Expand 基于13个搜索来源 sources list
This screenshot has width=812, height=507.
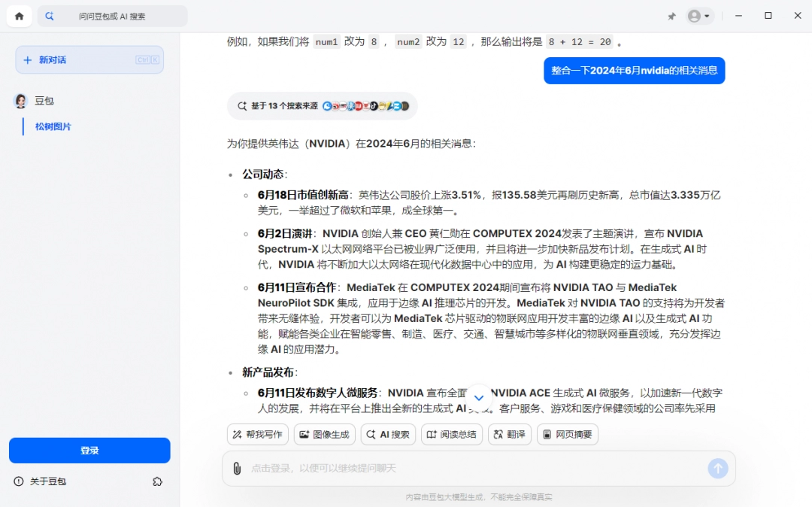[322, 107]
